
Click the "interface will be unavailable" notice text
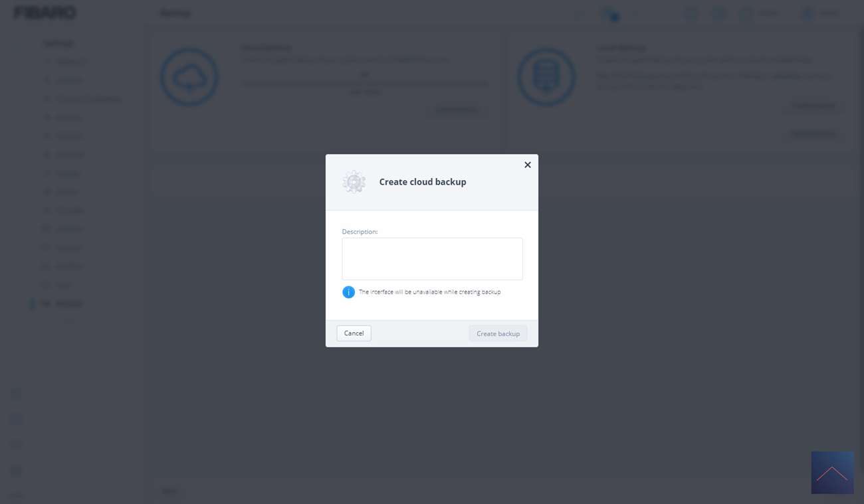[430, 292]
